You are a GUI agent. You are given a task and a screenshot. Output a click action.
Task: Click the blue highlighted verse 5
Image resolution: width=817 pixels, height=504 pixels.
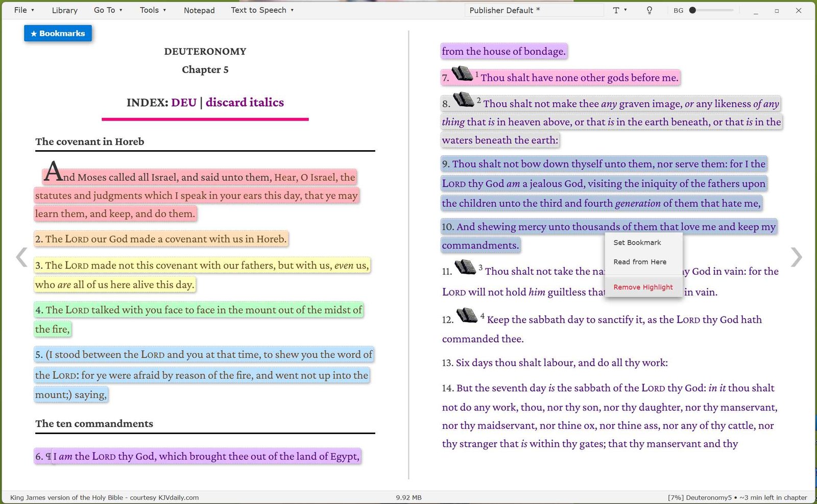pos(204,374)
